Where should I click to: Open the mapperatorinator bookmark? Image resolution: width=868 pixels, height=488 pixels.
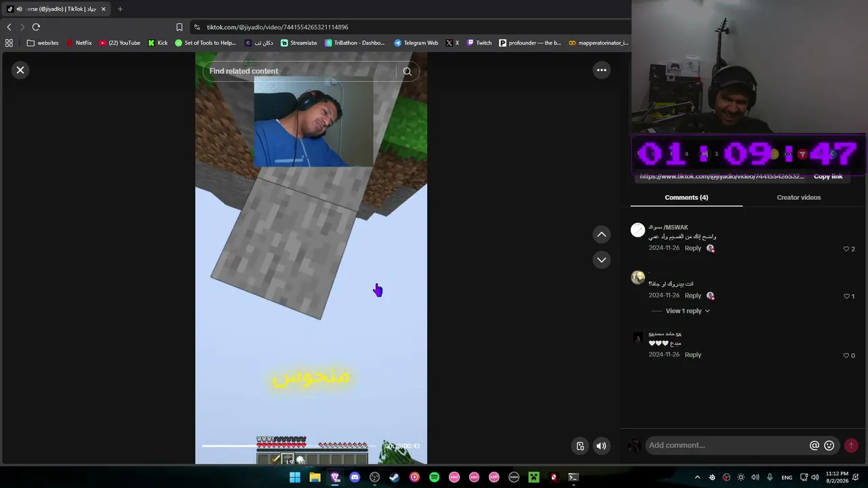pyautogui.click(x=599, y=43)
